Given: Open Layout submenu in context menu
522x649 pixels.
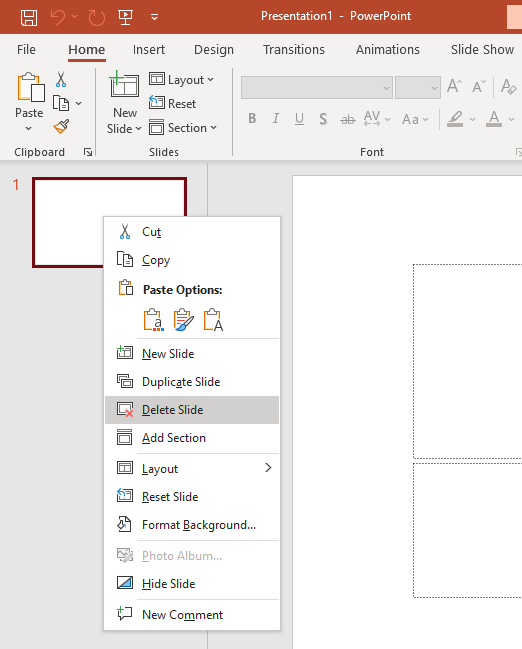Looking at the screenshot, I should 192,469.
